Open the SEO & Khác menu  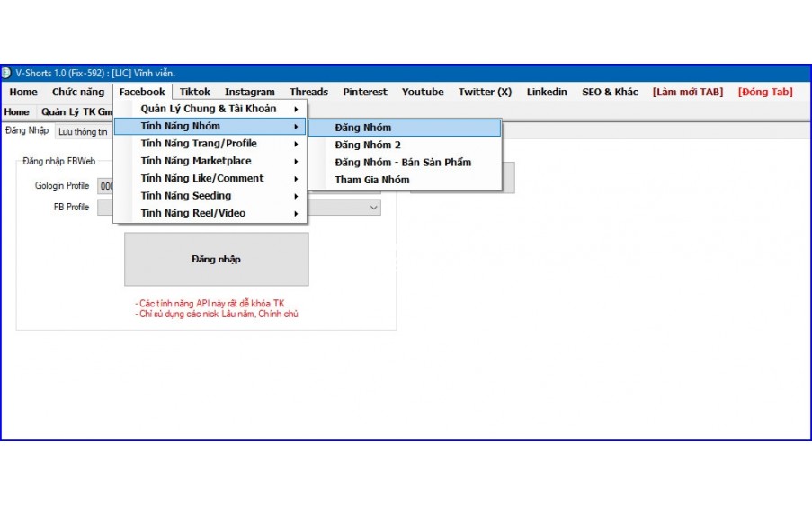610,92
